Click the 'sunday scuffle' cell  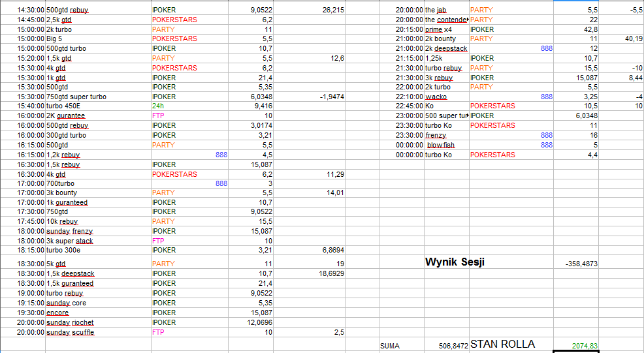pyautogui.click(x=98, y=333)
